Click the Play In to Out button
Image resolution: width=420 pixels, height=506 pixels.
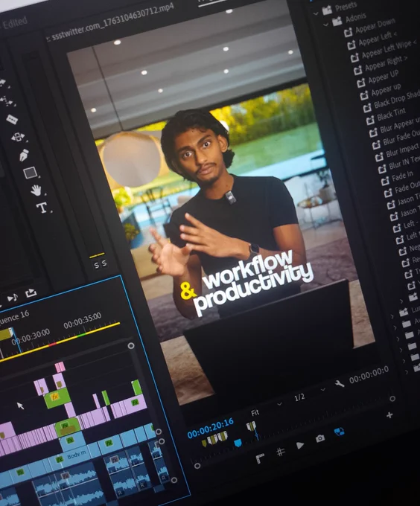point(13,298)
